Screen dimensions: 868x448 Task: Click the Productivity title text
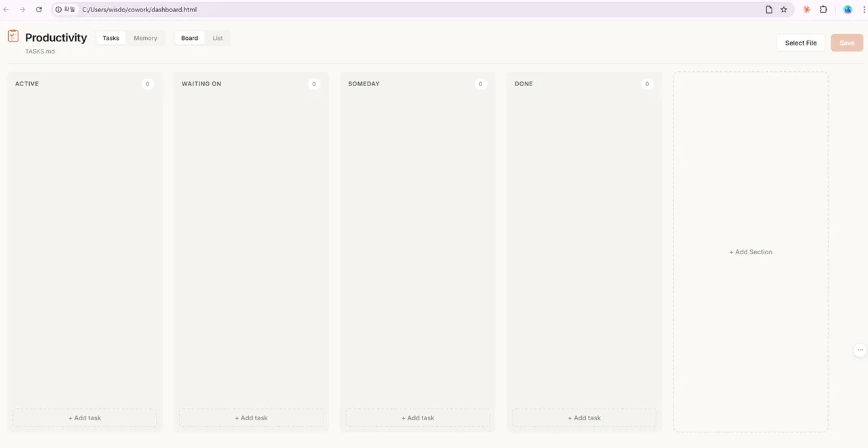point(56,37)
